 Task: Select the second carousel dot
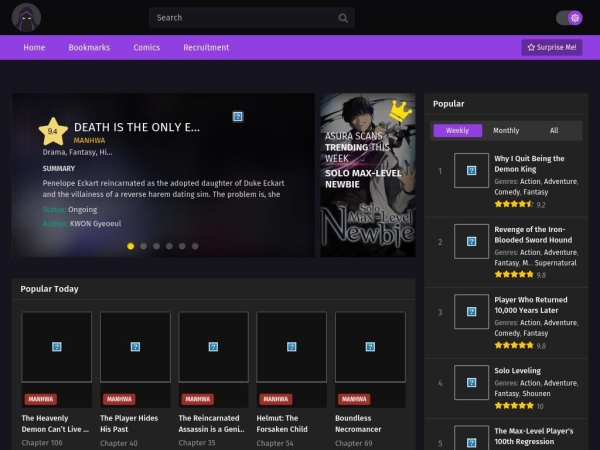coord(143,246)
